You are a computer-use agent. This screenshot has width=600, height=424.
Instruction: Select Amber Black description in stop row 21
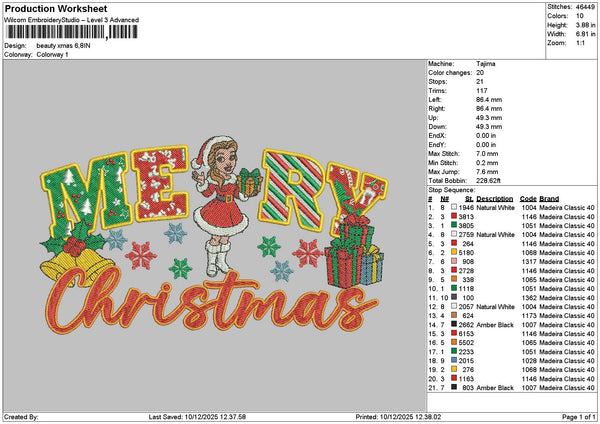tap(495, 388)
